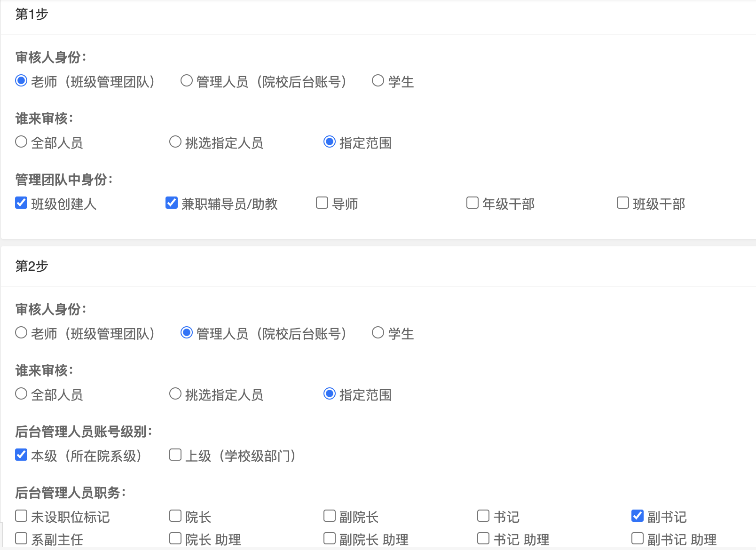Select 老师（班级管理团队）radio in step 1
This screenshot has height=550, width=756.
tap(21, 81)
